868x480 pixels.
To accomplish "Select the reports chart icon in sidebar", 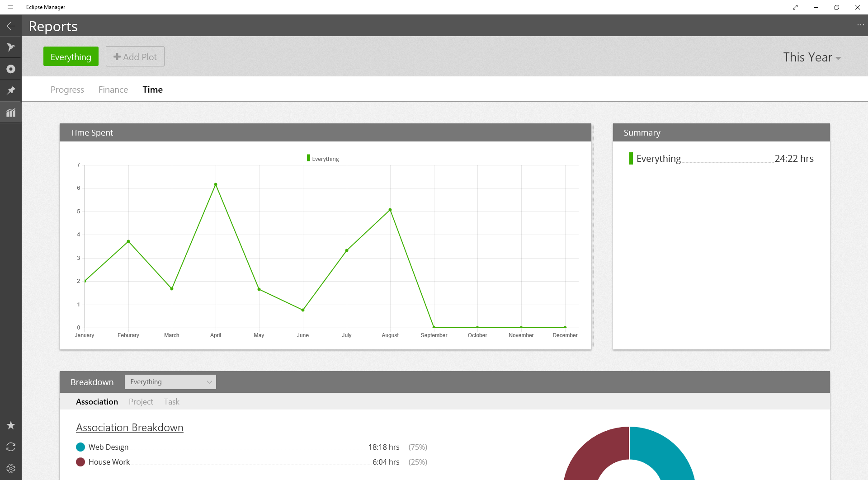I will pos(11,113).
